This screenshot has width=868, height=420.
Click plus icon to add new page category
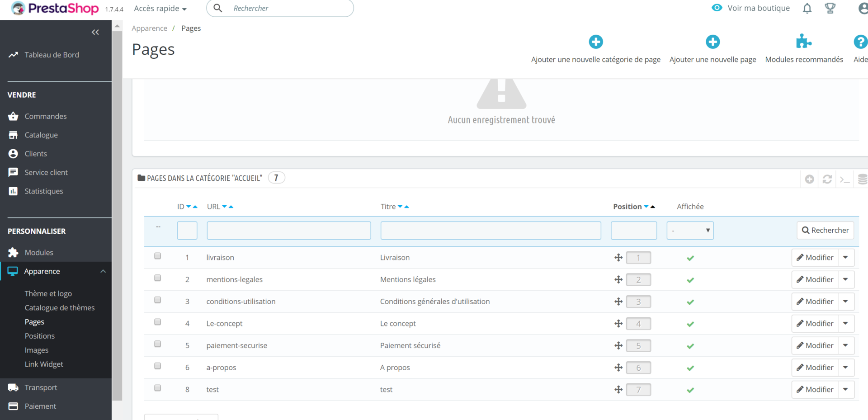(x=596, y=42)
